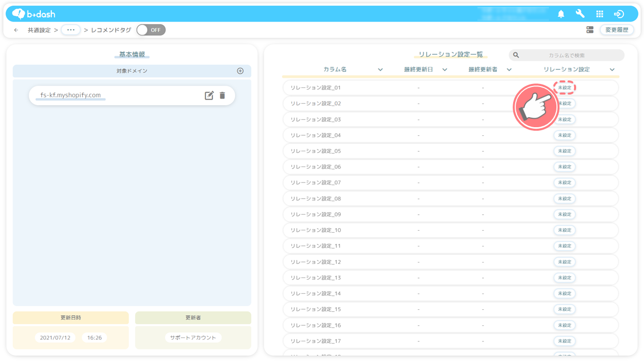
Task: Open the 最終更新日 column sort dropdown
Action: [445, 70]
